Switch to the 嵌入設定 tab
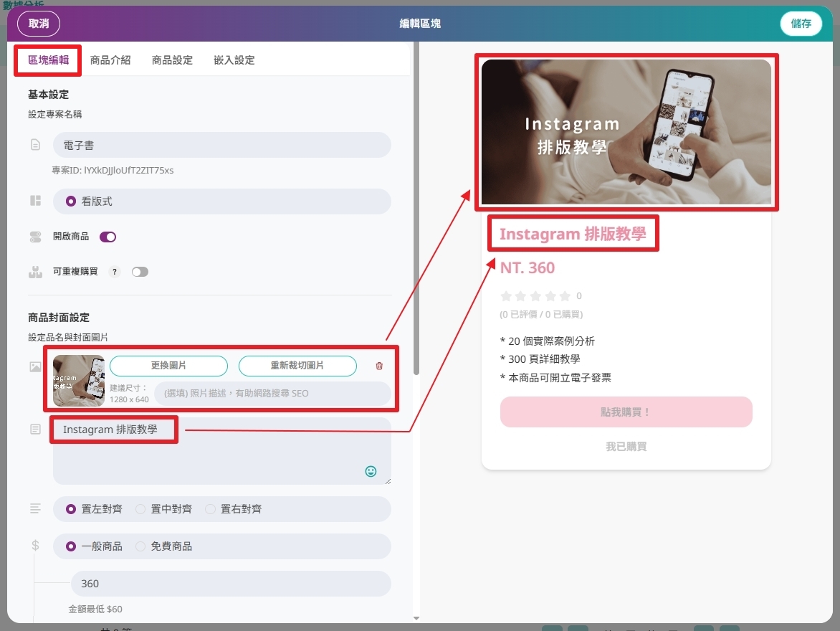The width and height of the screenshot is (840, 631). click(234, 60)
